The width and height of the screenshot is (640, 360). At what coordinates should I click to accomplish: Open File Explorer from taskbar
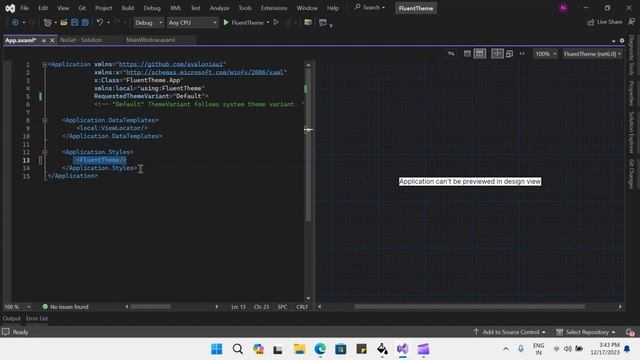(299, 349)
